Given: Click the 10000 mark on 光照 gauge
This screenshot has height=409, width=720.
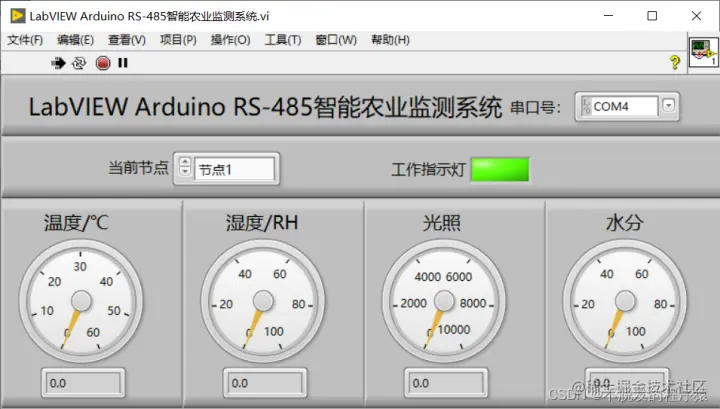Looking at the screenshot, I should pos(454,330).
